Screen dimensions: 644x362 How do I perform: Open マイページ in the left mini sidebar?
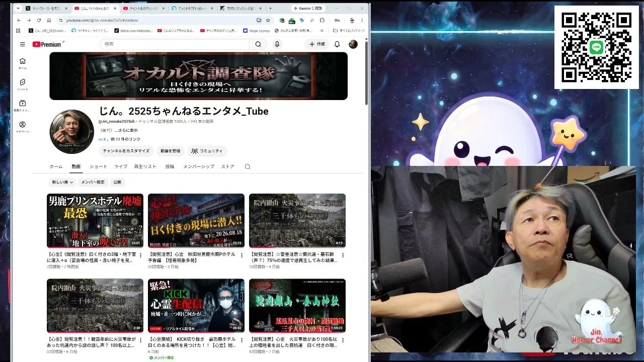click(x=22, y=127)
